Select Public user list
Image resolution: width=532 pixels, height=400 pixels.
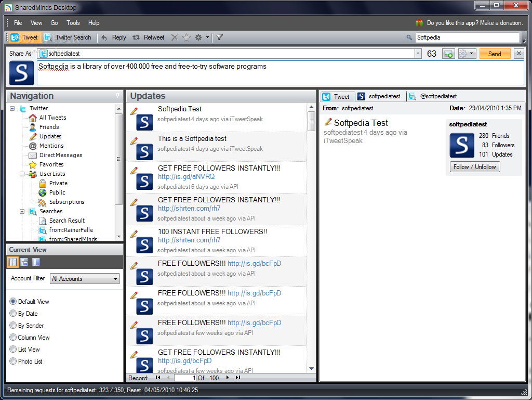(x=57, y=192)
